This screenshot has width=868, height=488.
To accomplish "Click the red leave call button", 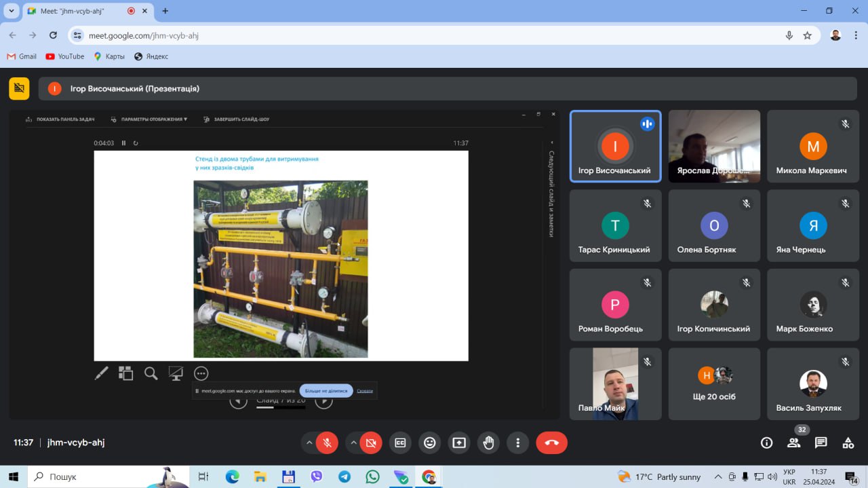I will pos(551,443).
